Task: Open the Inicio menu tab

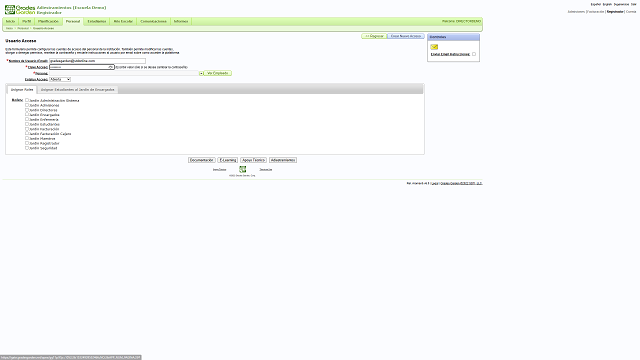Action: tap(10, 21)
